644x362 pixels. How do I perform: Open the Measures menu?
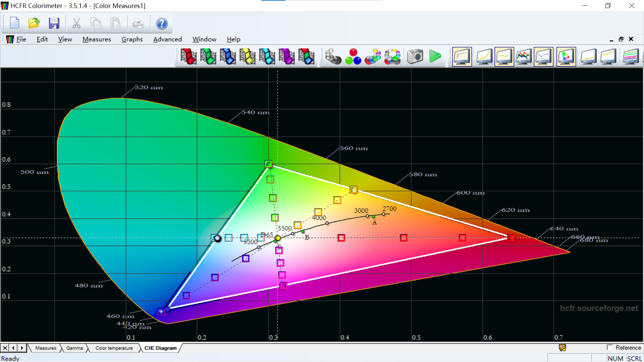pos(97,39)
